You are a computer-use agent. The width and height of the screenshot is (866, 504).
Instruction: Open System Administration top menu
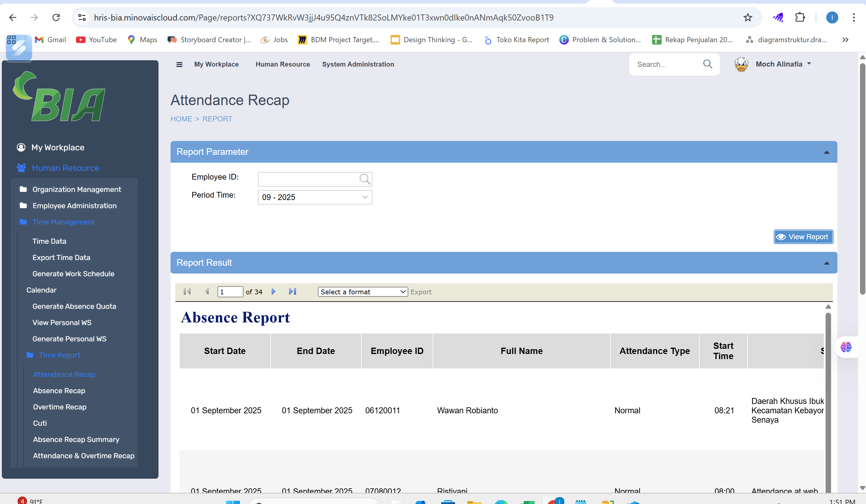point(358,64)
